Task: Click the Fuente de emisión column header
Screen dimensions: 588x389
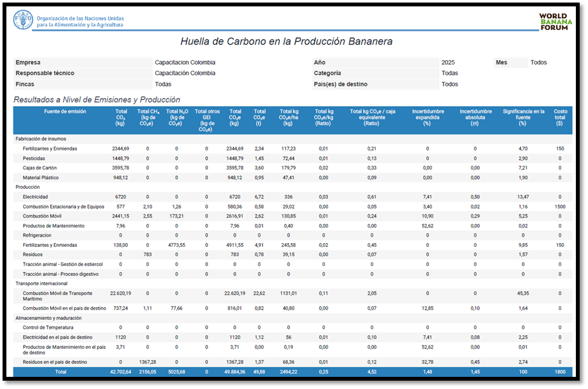Action: (x=65, y=112)
